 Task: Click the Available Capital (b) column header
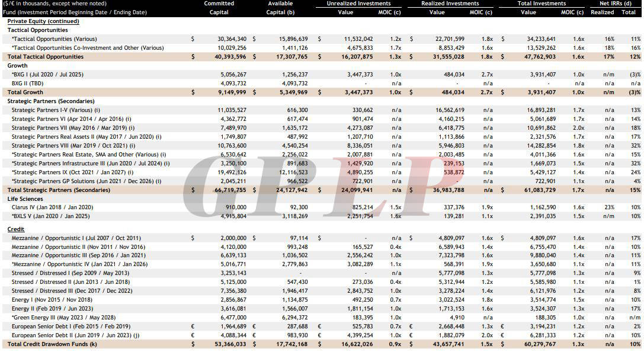click(280, 8)
